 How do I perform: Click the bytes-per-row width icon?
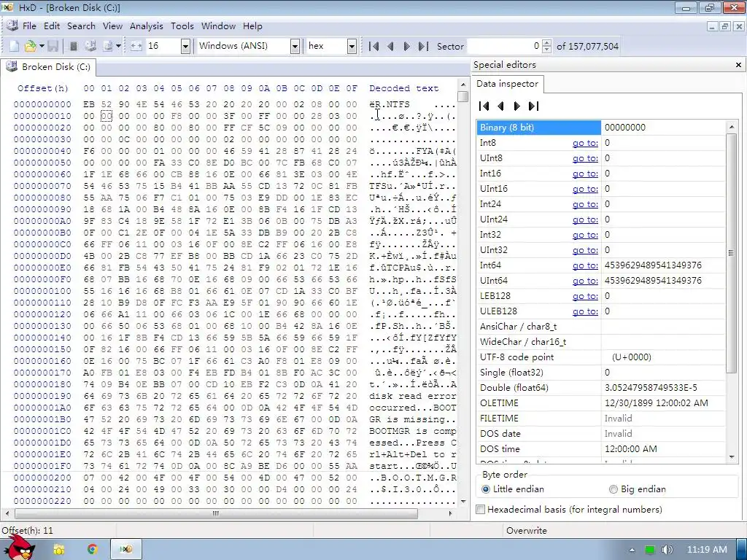tap(136, 46)
